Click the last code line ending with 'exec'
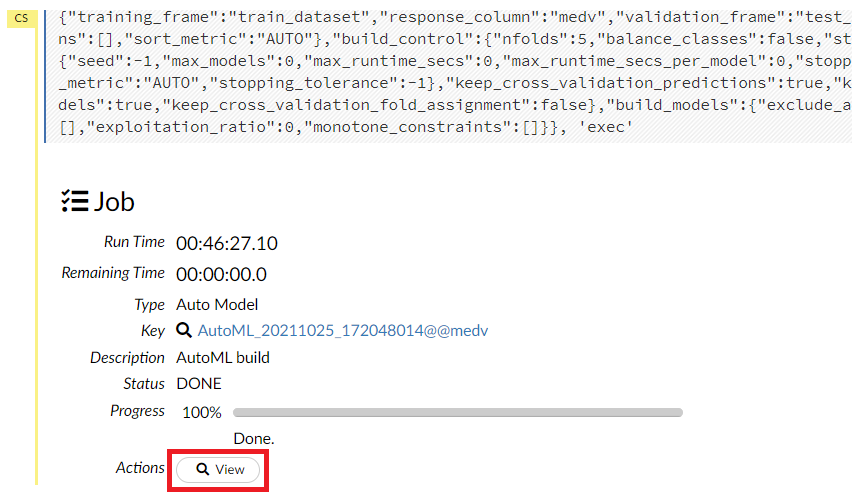 340,128
